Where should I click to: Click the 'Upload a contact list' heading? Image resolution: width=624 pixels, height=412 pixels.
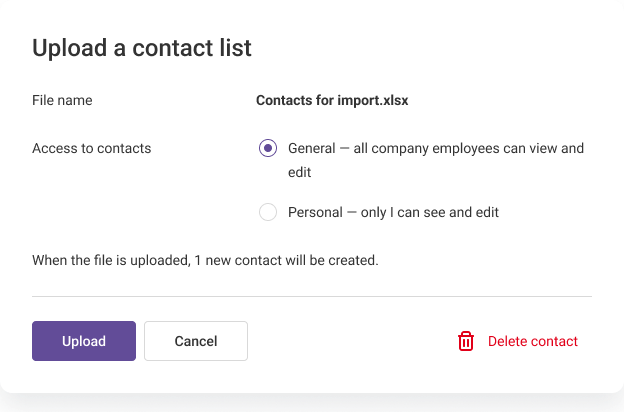pyautogui.click(x=142, y=47)
